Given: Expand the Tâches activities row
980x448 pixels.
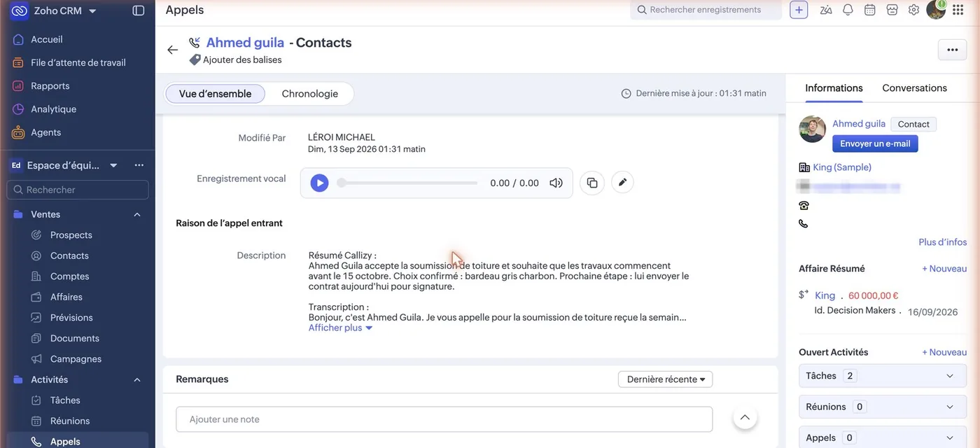Looking at the screenshot, I should [x=883, y=376].
